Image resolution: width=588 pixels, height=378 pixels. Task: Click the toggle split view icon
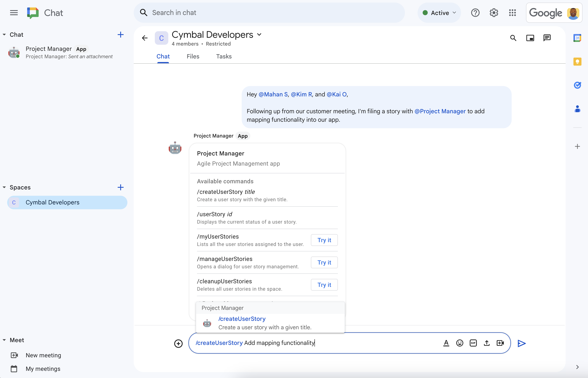530,38
